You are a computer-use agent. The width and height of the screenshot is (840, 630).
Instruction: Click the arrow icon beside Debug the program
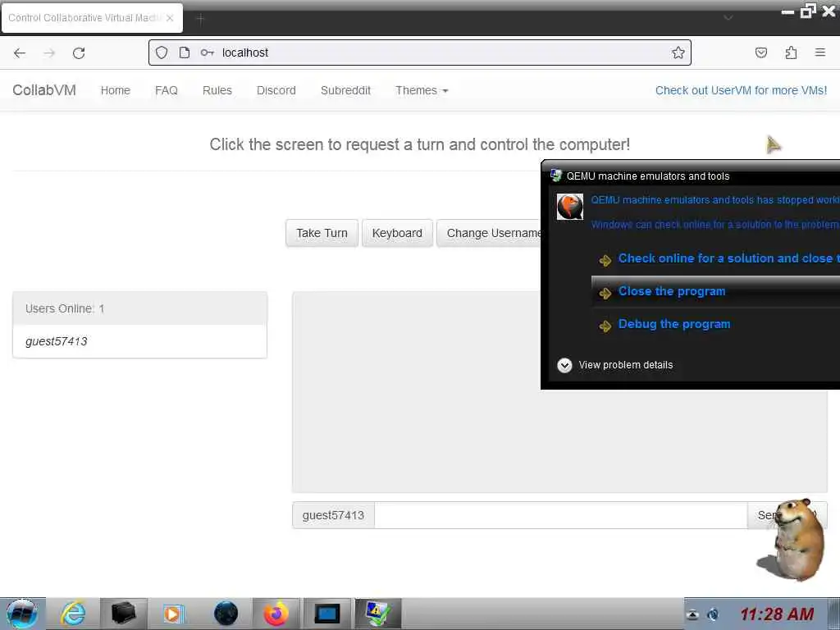coord(605,326)
